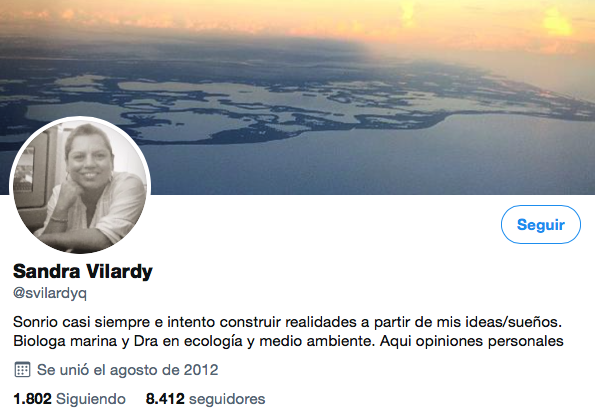Click the 'Aqui opiniones personales' phrase in the bio

tap(472, 341)
